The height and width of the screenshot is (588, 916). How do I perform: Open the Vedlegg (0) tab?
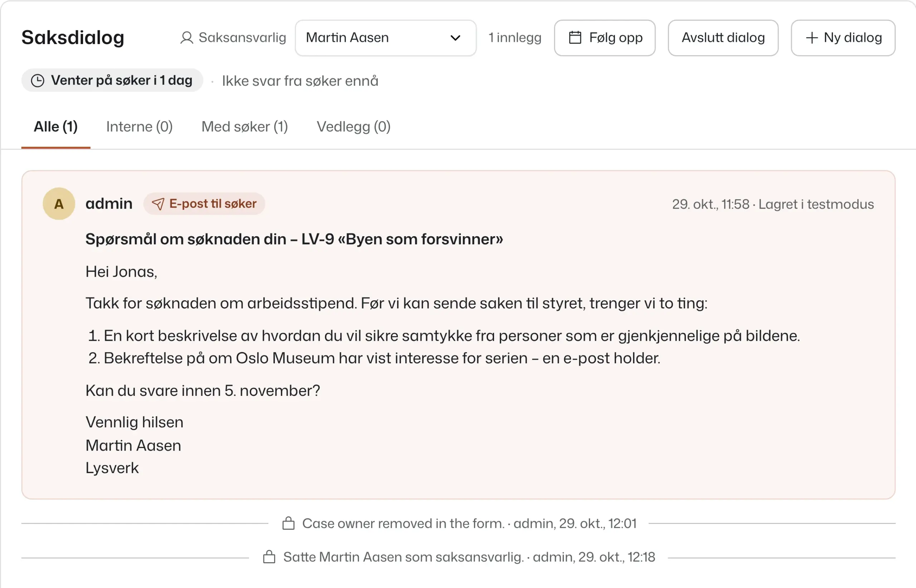click(x=354, y=127)
